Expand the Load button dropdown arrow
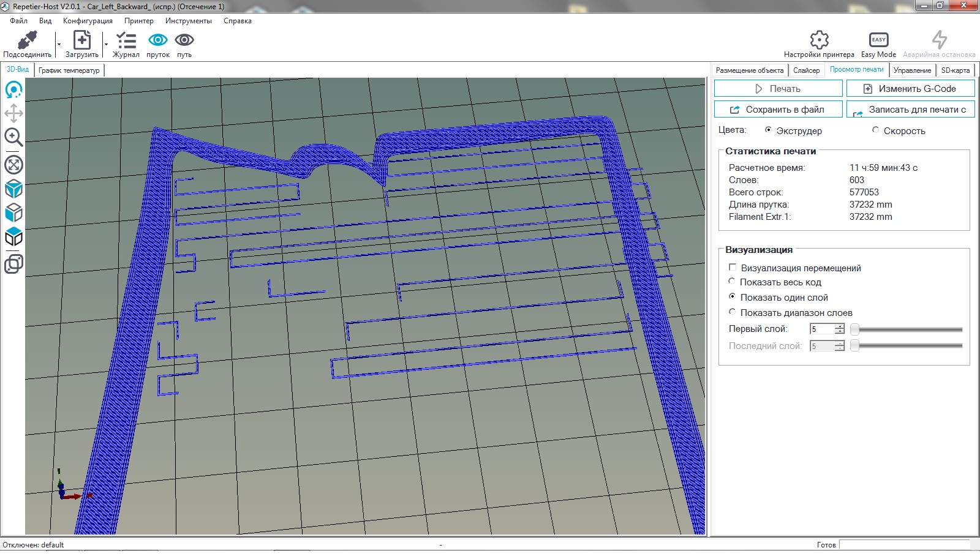 click(106, 44)
